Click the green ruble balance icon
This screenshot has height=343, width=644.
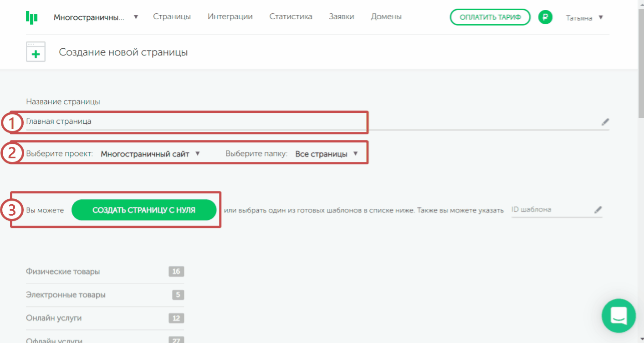click(545, 18)
